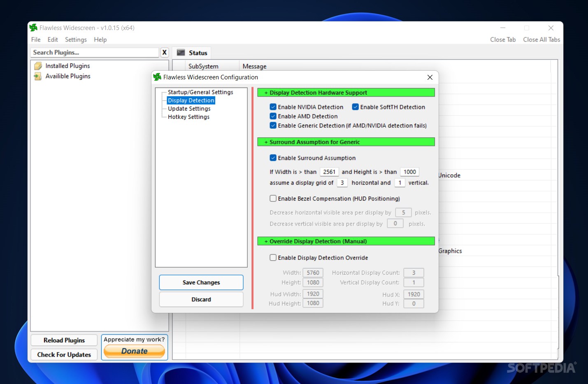Toggle Enable AMD Detection checkbox
The image size is (588, 384).
[x=273, y=116]
